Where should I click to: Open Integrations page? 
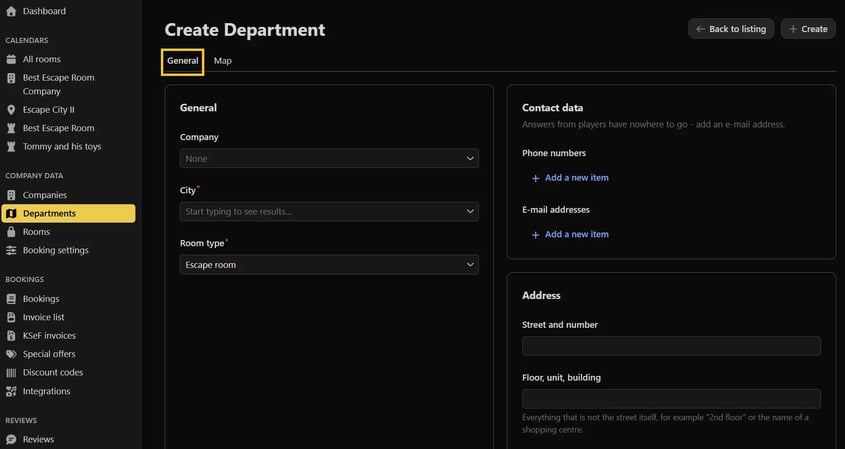tap(46, 391)
